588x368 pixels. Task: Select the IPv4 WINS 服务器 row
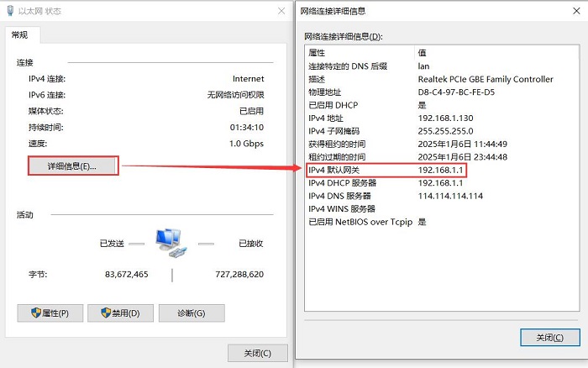[x=442, y=209]
